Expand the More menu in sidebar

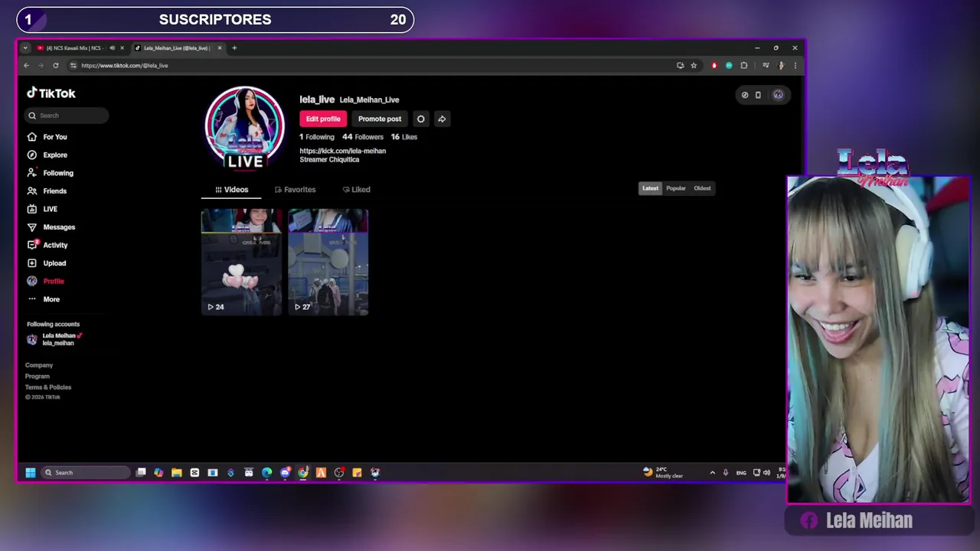(44, 299)
